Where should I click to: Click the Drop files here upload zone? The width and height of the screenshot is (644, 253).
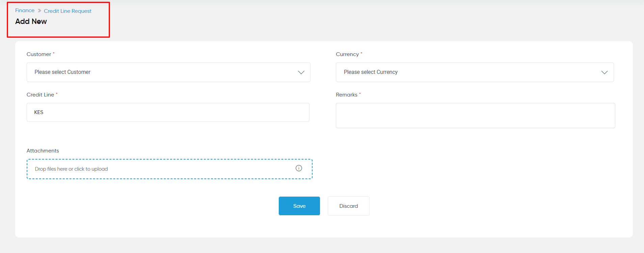coord(169,169)
